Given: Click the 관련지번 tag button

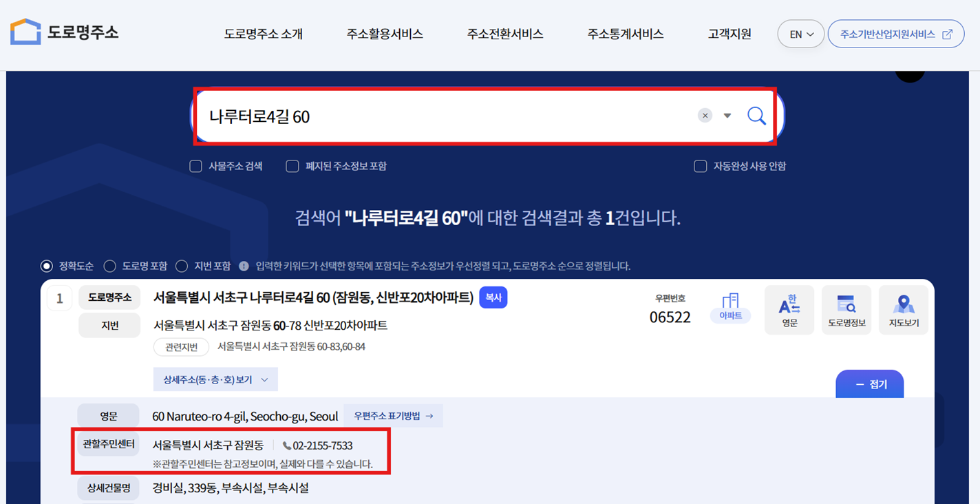Looking at the screenshot, I should [x=181, y=346].
